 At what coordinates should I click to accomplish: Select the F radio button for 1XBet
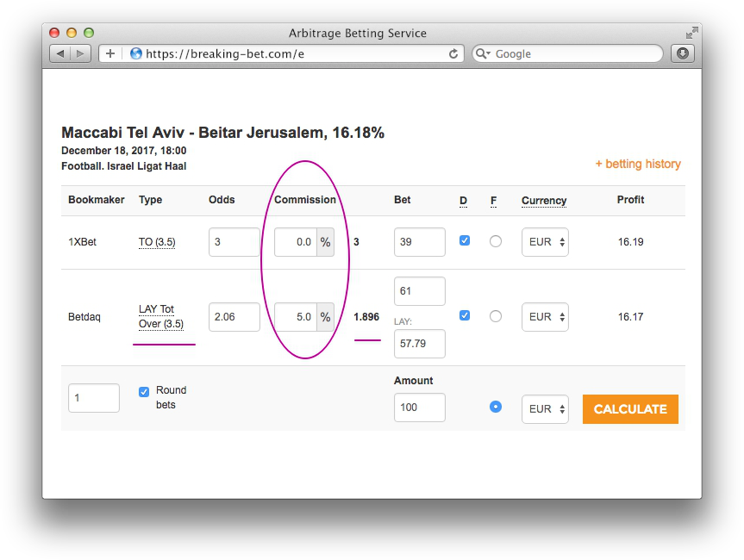click(x=496, y=241)
